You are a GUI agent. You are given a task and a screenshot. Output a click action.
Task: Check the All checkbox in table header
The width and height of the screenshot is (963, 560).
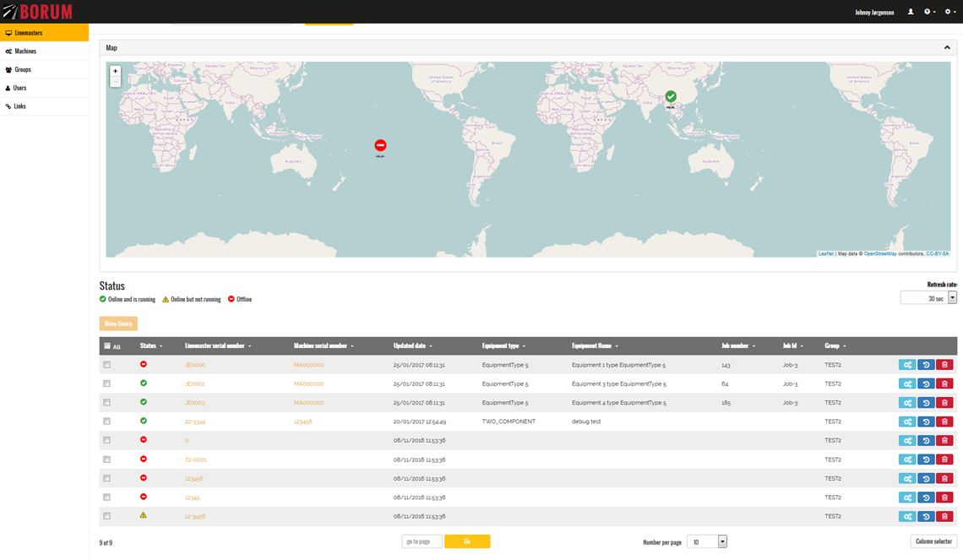(x=107, y=345)
